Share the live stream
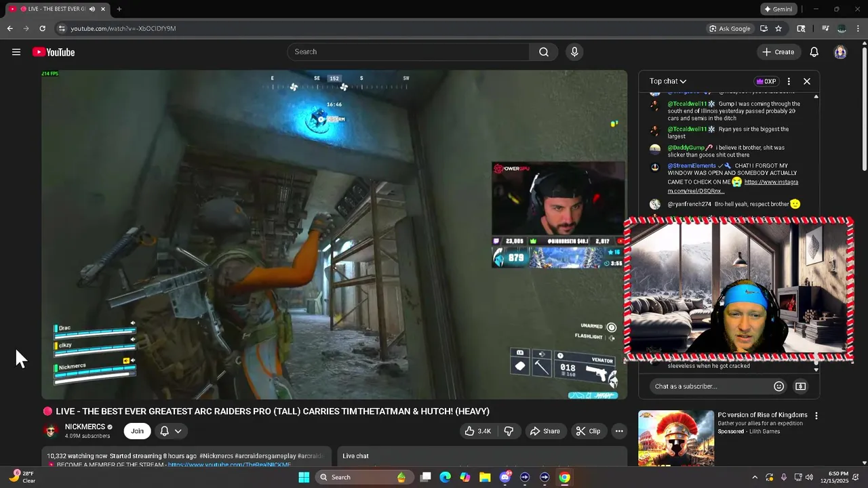Image resolution: width=868 pixels, height=488 pixels. 545,431
